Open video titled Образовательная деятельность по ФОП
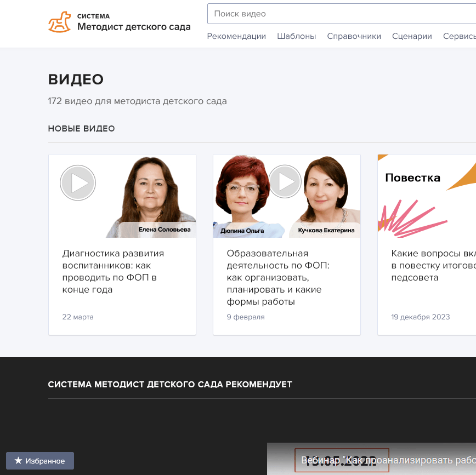The width and height of the screenshot is (476, 475). click(x=278, y=277)
